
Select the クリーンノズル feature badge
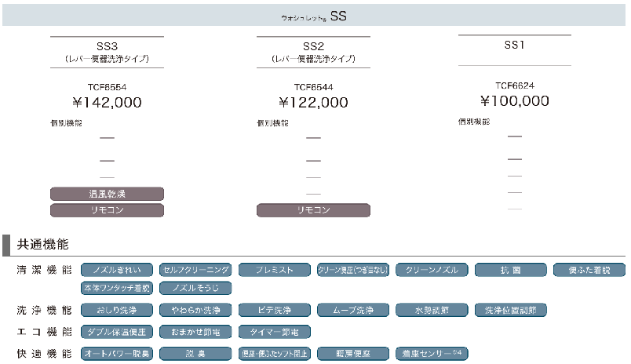click(432, 270)
